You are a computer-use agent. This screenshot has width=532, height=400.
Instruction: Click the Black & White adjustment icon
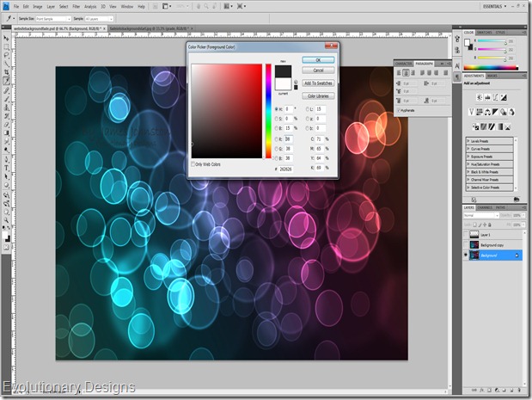[495, 112]
